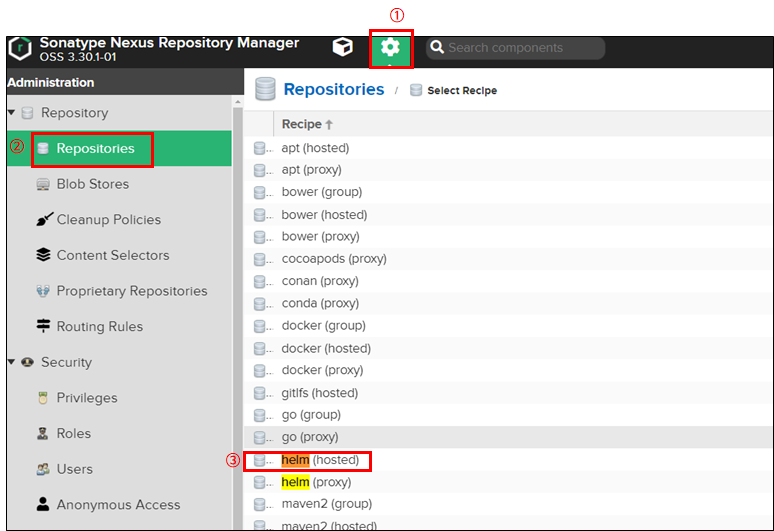
Task: Click the Repository section database icon
Action: [x=28, y=113]
